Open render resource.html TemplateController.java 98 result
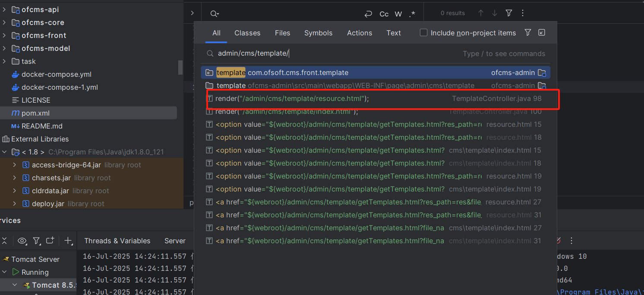Viewport: 644px width, 295px height. (376, 98)
